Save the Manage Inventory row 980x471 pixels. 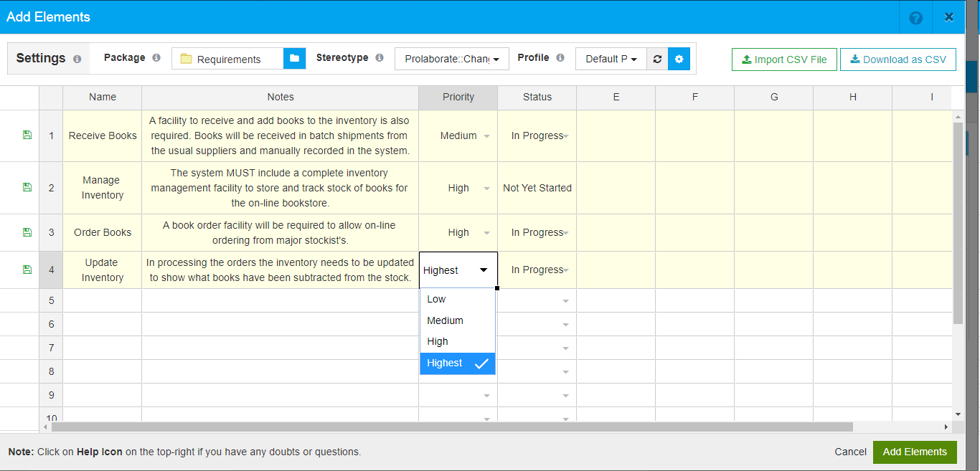[x=27, y=187]
